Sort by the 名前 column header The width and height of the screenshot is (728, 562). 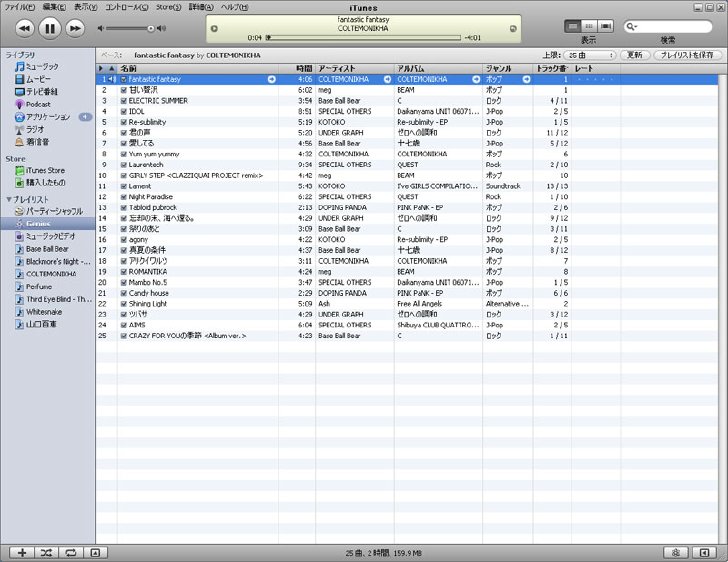click(x=198, y=69)
